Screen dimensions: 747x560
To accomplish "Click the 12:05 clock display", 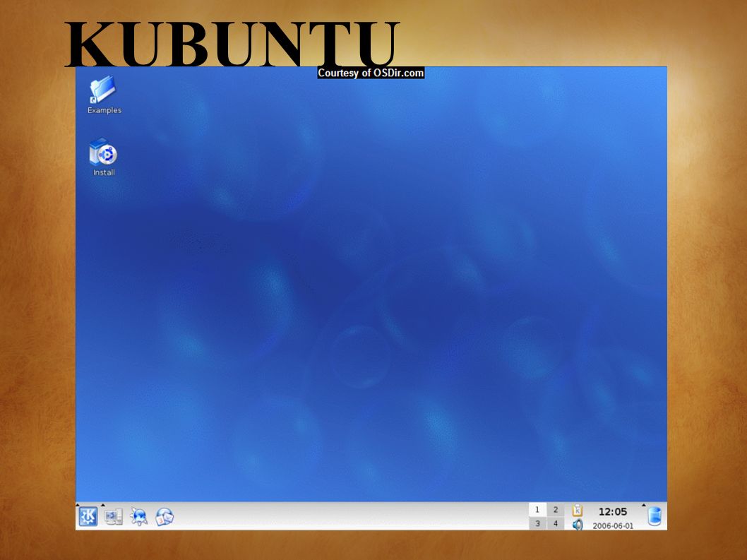I will click(613, 512).
